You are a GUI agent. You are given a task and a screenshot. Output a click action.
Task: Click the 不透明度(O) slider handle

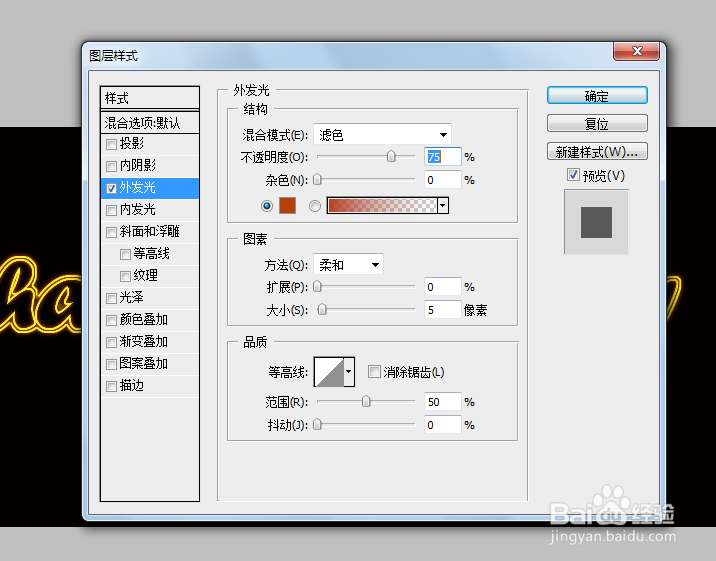[x=391, y=157]
